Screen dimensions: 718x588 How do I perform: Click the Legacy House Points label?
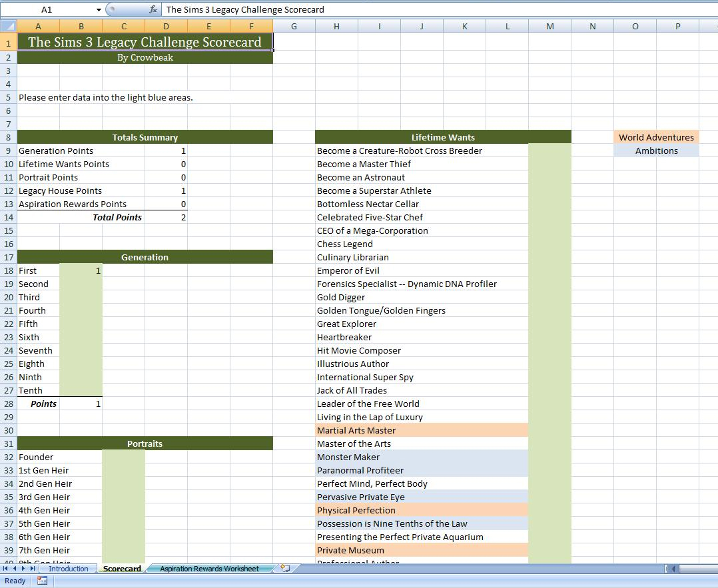[x=60, y=190]
